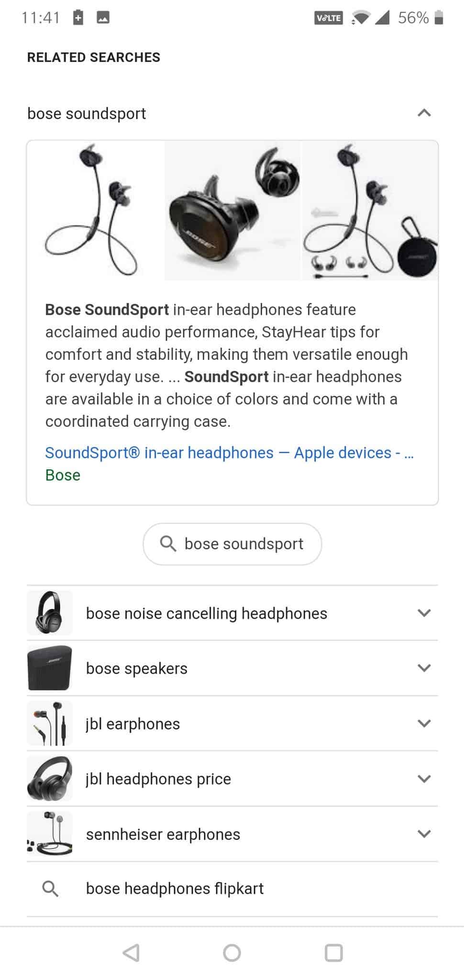Tap magnifier icon beside bose headphones flipkart

point(50,889)
